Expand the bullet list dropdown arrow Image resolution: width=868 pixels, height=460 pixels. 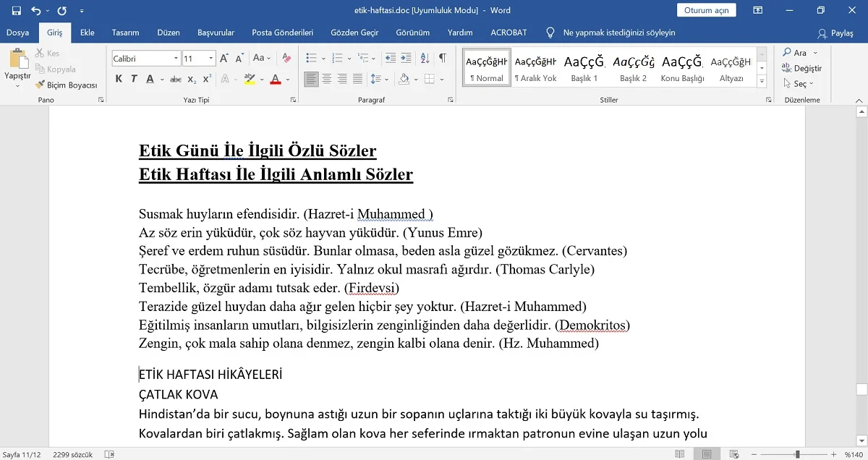point(323,59)
